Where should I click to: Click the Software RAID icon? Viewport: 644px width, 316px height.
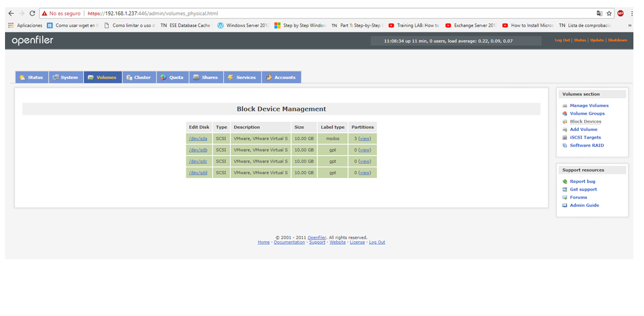pyautogui.click(x=565, y=145)
